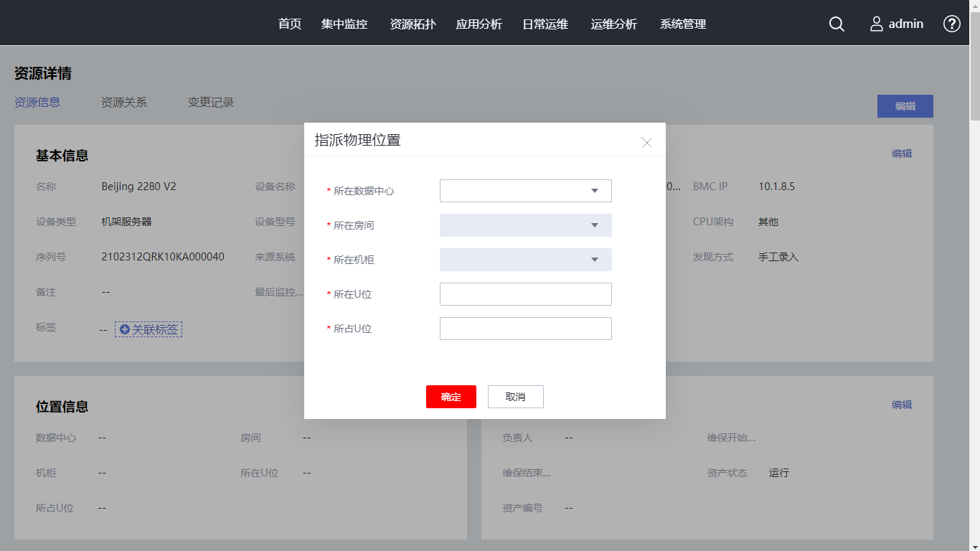Image resolution: width=980 pixels, height=551 pixels.
Task: Click the 所在U位 input field
Action: click(x=525, y=294)
